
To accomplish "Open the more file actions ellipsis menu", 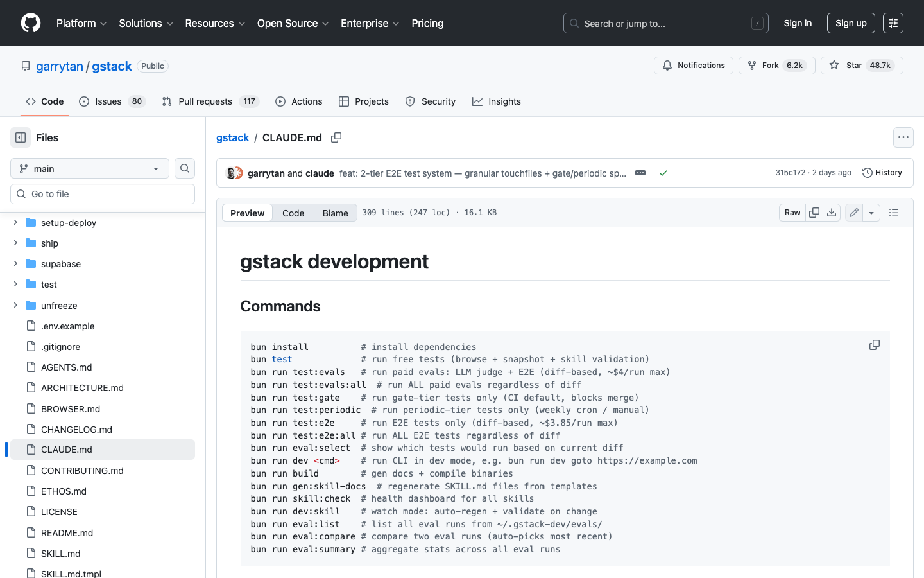I will (x=903, y=137).
